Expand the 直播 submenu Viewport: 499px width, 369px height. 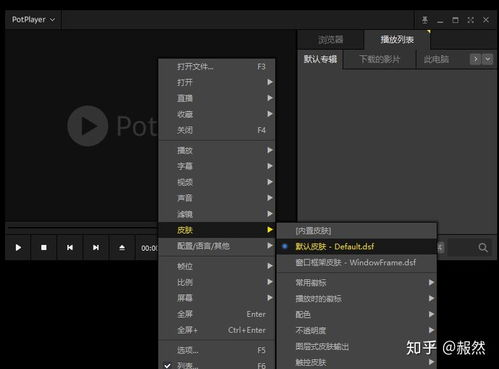tap(217, 98)
